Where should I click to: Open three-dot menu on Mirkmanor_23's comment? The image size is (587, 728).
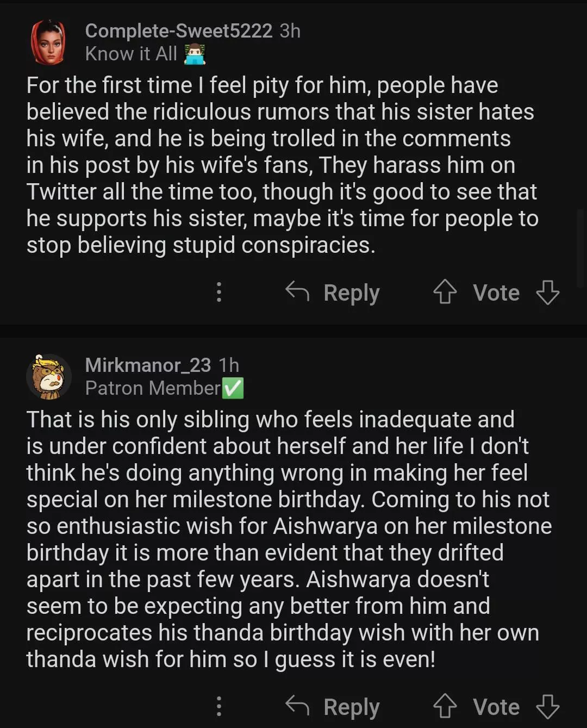219,706
